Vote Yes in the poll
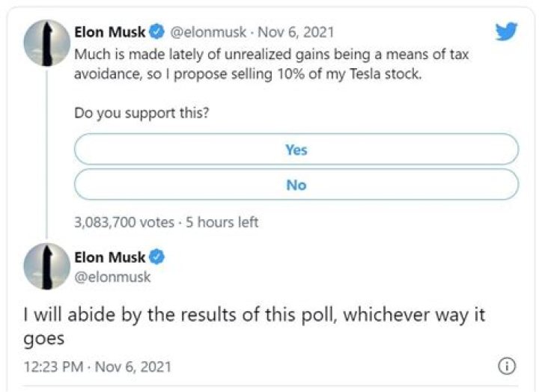 point(296,150)
